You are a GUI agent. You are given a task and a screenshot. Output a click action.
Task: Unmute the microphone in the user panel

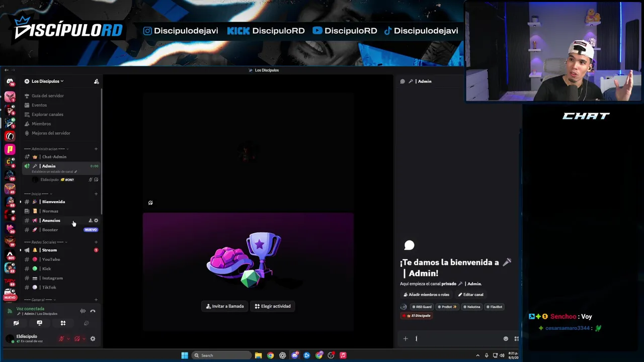click(x=61, y=339)
